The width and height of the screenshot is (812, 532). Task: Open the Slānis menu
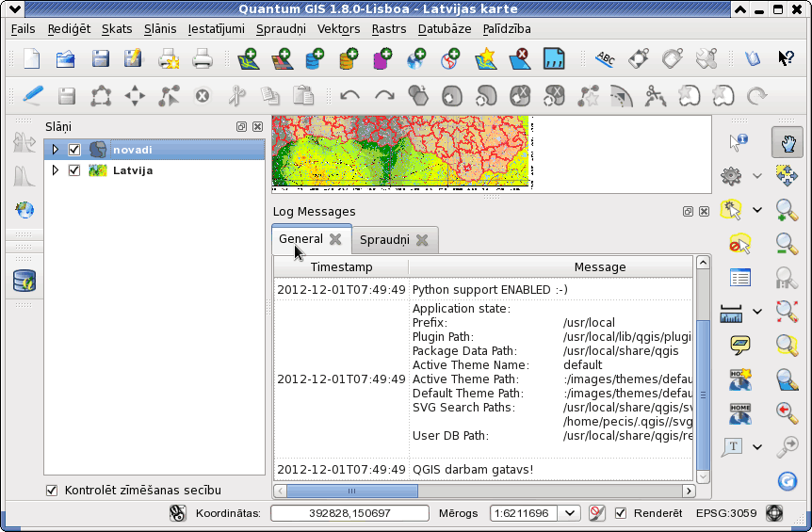[160, 29]
